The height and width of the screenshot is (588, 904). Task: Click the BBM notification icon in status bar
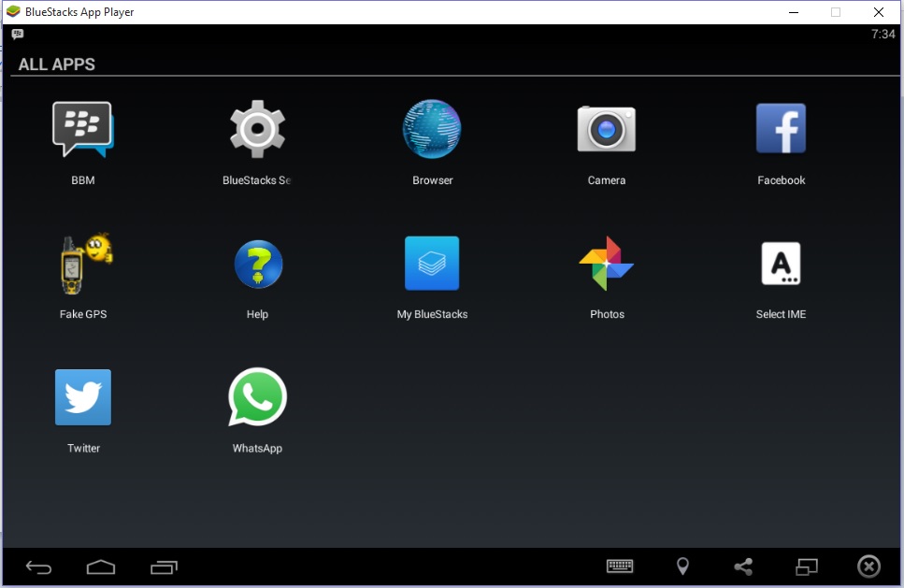click(18, 34)
